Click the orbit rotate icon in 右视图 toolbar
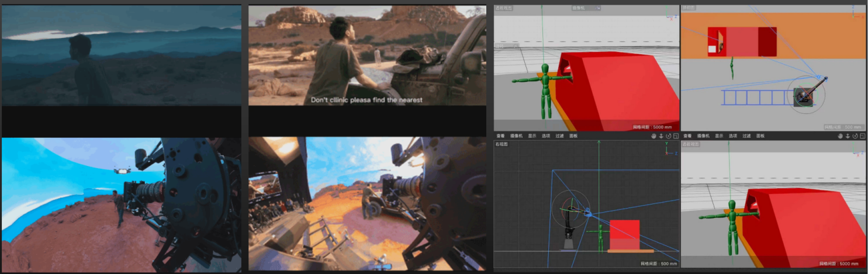 pyautogui.click(x=669, y=136)
